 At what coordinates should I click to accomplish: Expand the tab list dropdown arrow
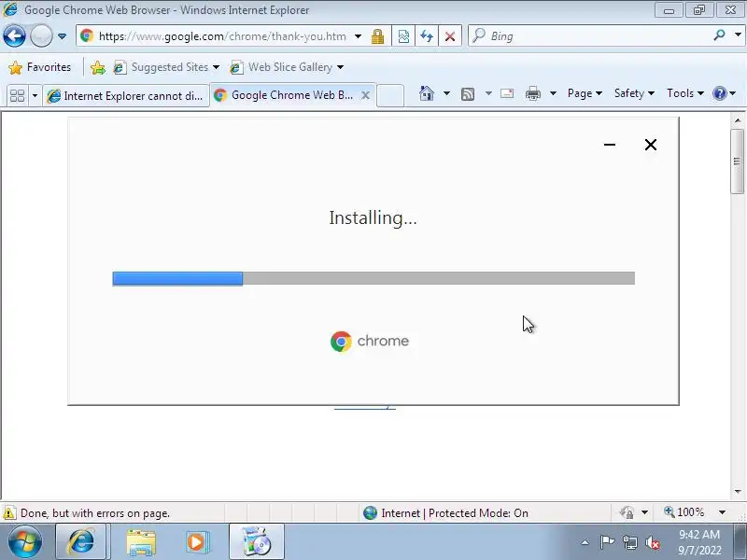click(x=35, y=96)
